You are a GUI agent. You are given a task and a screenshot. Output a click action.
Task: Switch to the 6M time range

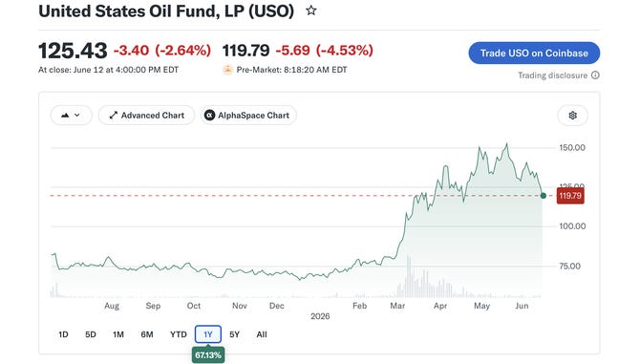click(x=147, y=334)
